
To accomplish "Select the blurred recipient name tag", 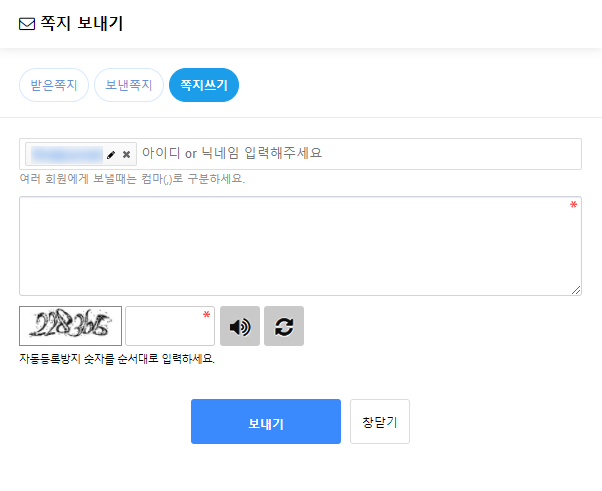I will click(67, 155).
